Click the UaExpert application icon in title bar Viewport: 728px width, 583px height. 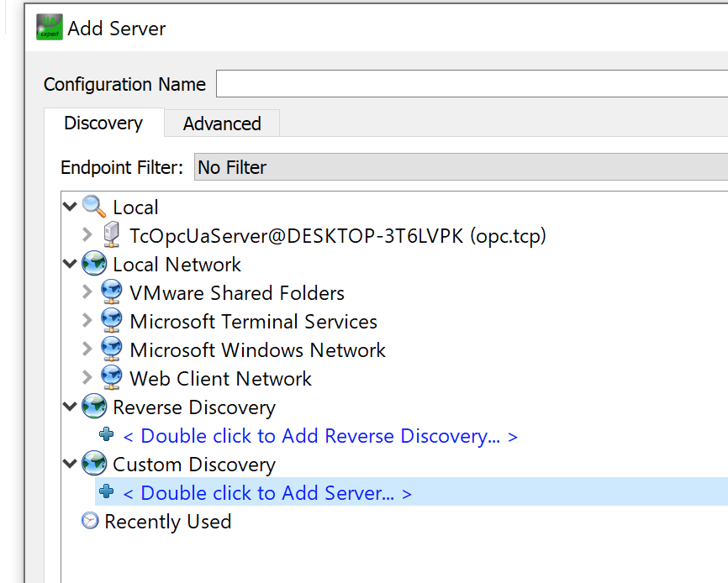pos(50,28)
